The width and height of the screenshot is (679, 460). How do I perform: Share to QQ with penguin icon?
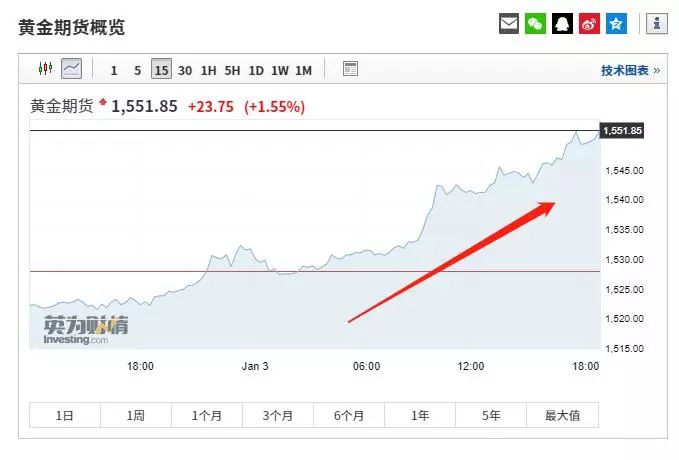point(563,24)
